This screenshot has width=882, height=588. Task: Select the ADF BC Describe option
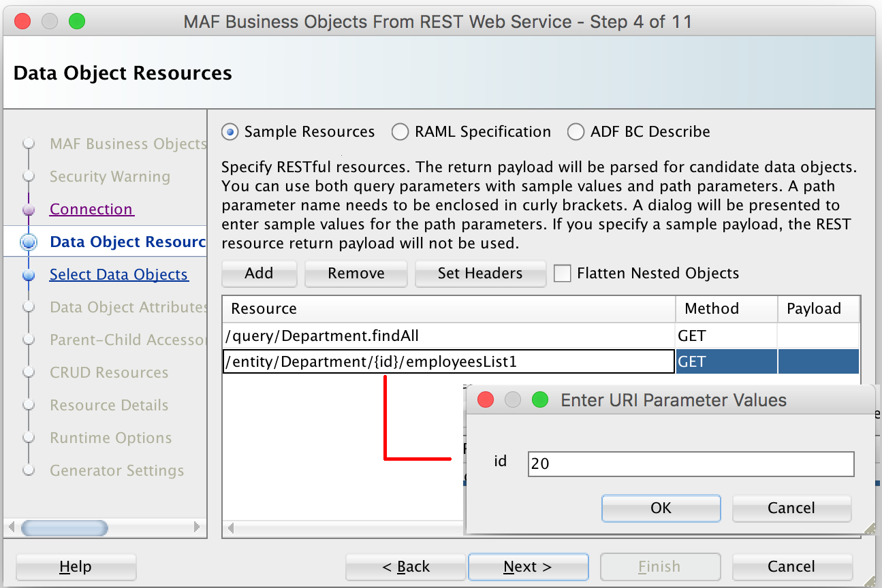[x=576, y=132]
